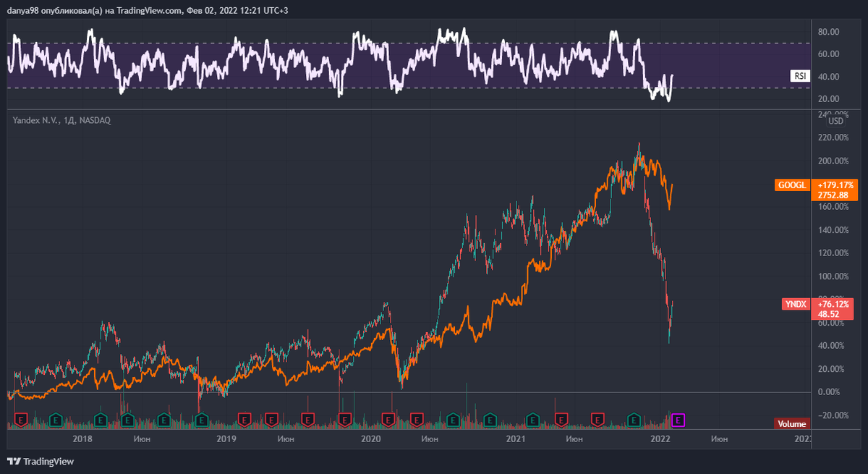Select the red YNDX symbol label
The height and width of the screenshot is (474, 868).
click(796, 305)
